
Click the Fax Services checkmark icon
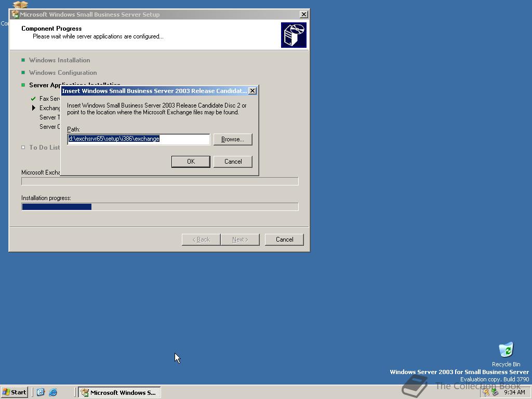pyautogui.click(x=33, y=99)
